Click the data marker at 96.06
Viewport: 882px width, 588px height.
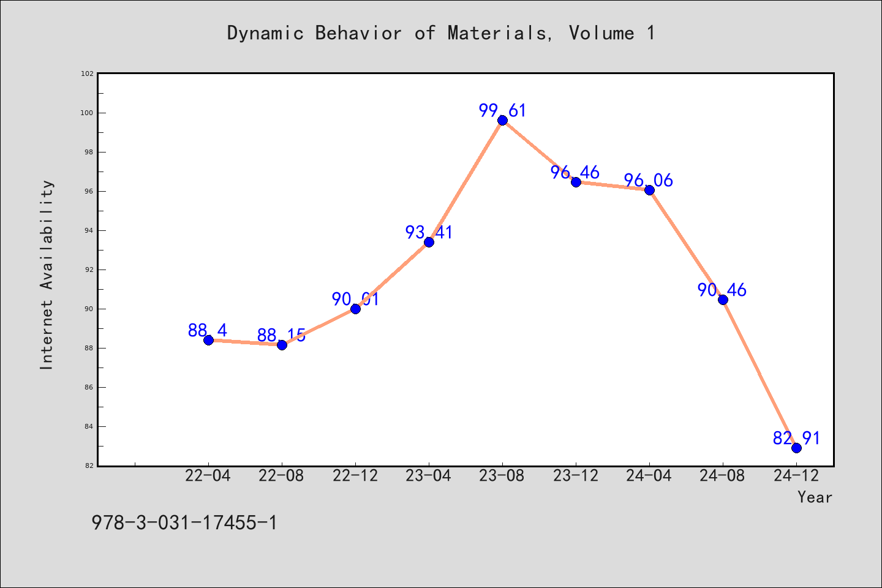point(649,190)
